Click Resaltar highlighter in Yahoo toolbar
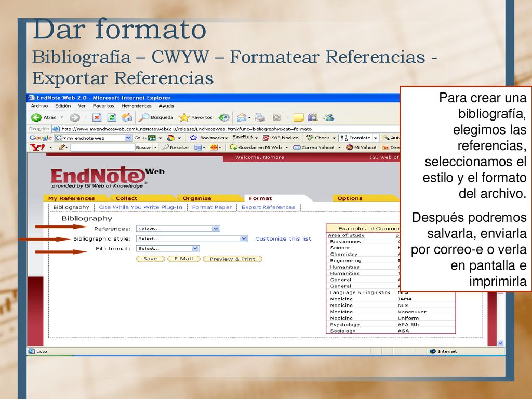The width and height of the screenshot is (532, 399). click(176, 147)
